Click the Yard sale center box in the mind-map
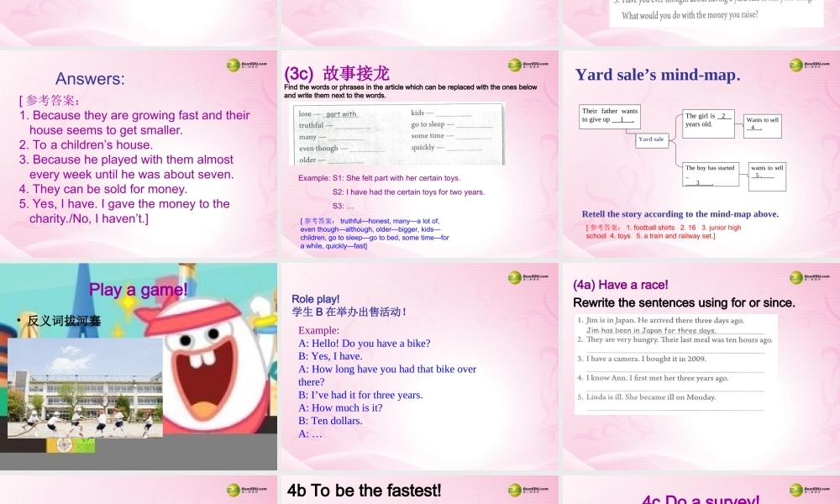The width and height of the screenshot is (840, 504). 652,140
